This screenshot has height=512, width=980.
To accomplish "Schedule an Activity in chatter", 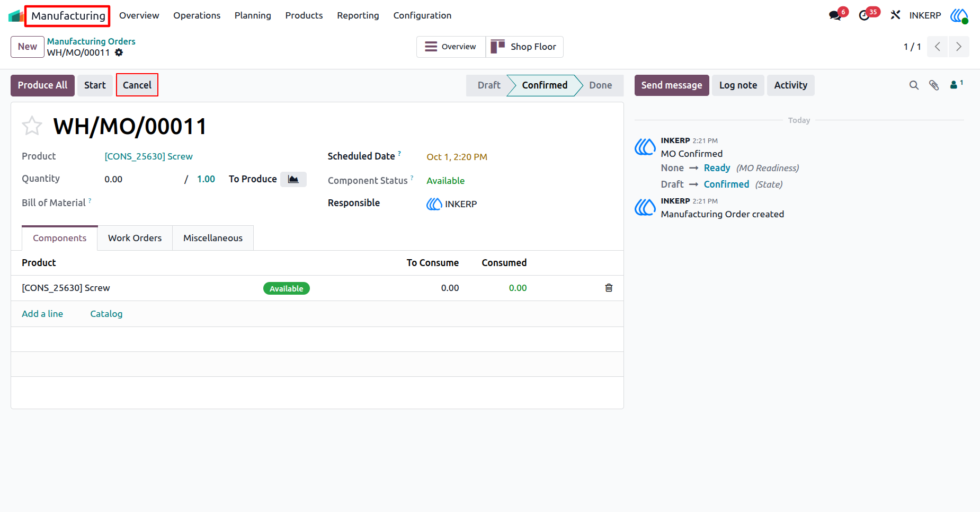I will (x=791, y=85).
